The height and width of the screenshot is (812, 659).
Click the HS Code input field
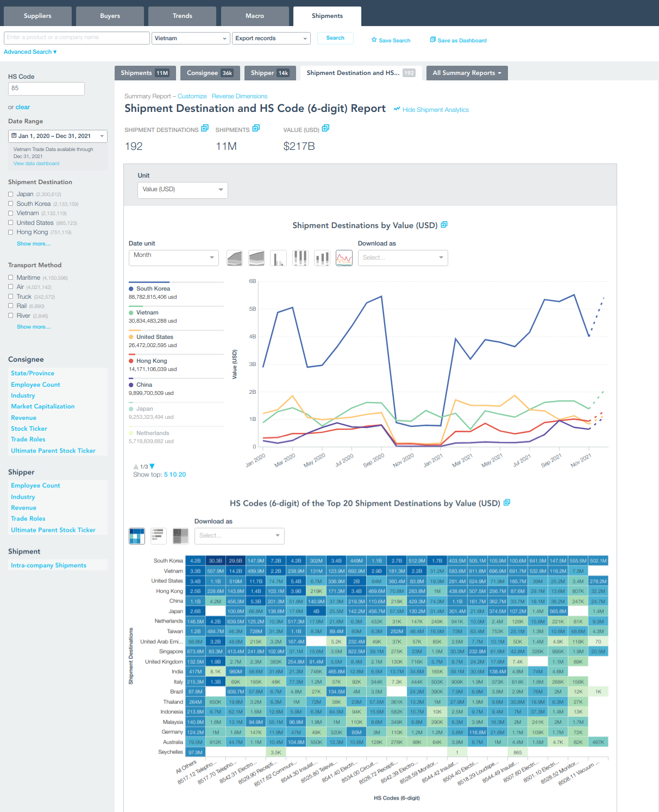point(46,89)
